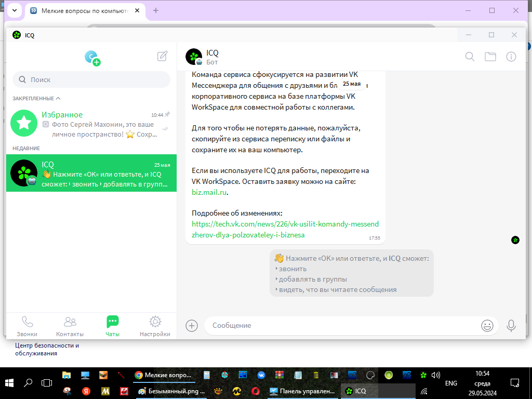Screen dimensions: 532x399
Task: Open the WinRAR icon on taskbar
Action: (279, 375)
